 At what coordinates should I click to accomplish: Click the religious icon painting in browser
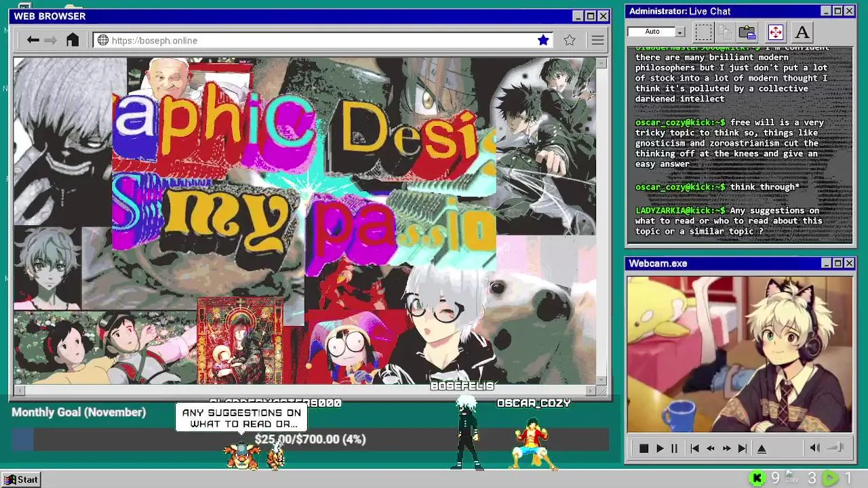(240, 341)
